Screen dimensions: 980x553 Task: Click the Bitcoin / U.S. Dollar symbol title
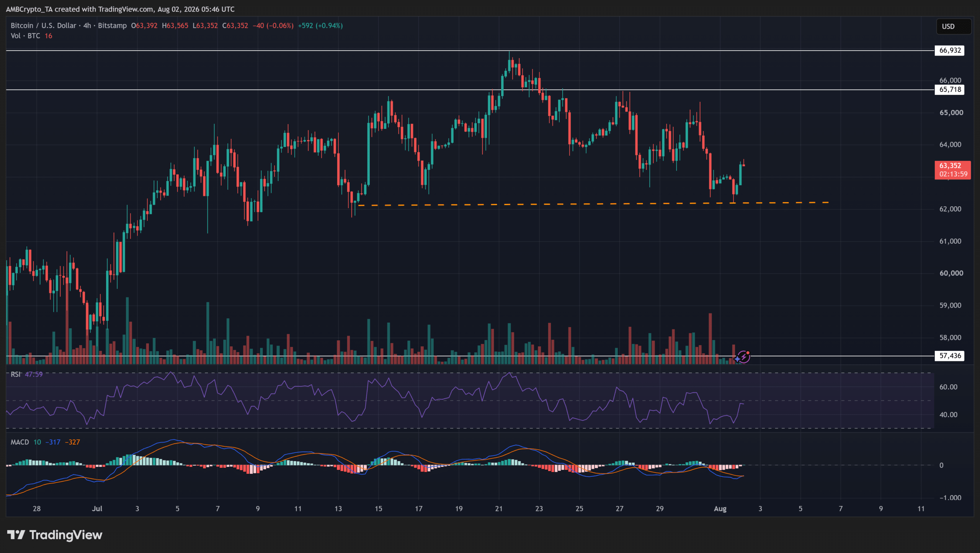(x=43, y=26)
